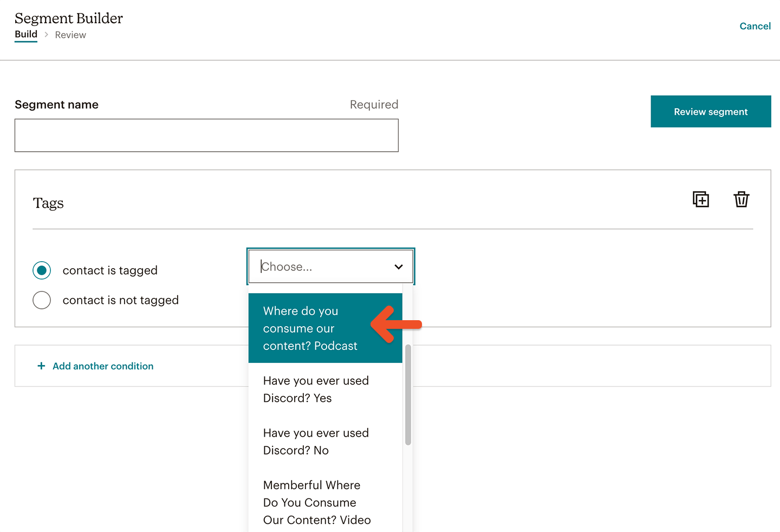Click 'Add another condition'
This screenshot has width=780, height=532.
103,366
